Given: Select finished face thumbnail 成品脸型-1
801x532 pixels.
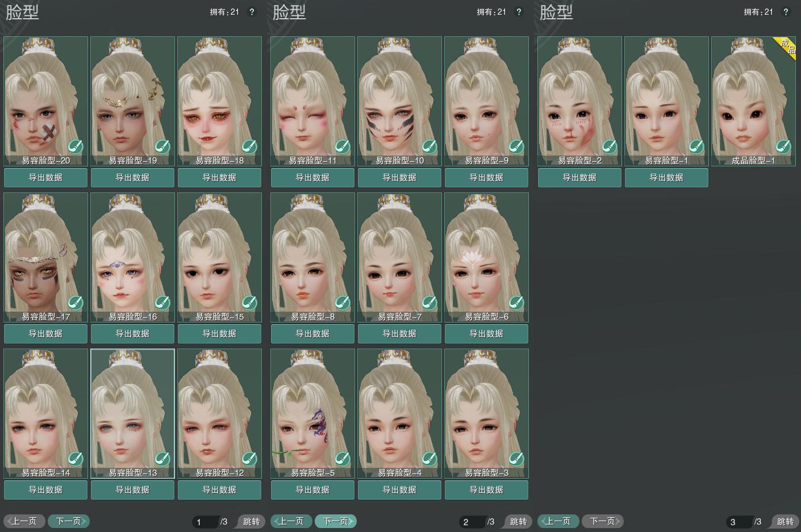Looking at the screenshot, I should 754,101.
